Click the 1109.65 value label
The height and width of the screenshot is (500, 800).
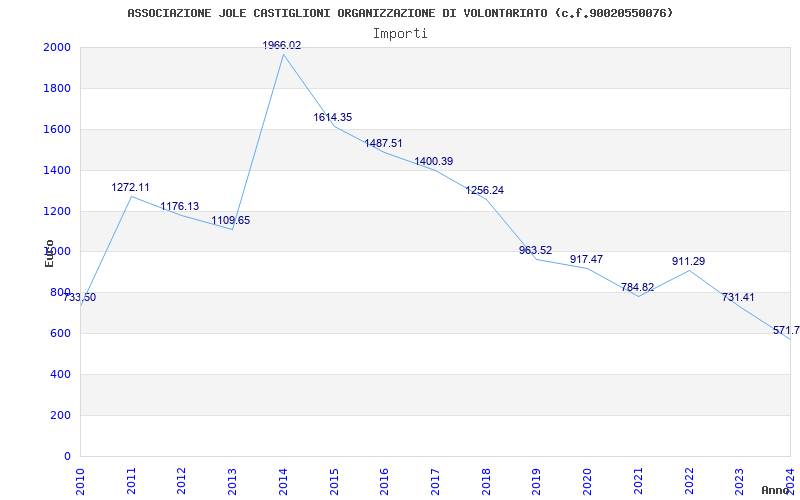[x=231, y=221]
